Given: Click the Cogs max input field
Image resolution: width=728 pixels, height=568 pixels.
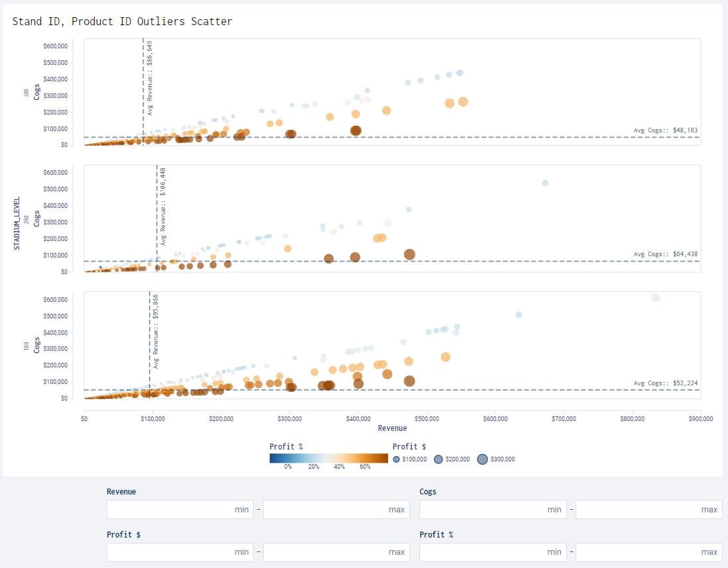Looking at the screenshot, I should [649, 509].
